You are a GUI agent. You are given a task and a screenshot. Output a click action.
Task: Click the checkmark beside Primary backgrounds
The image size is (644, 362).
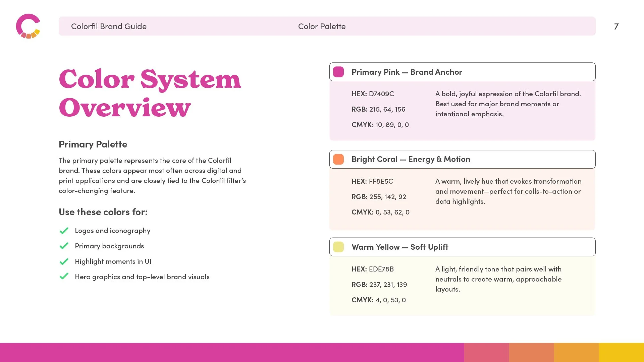coord(64,246)
